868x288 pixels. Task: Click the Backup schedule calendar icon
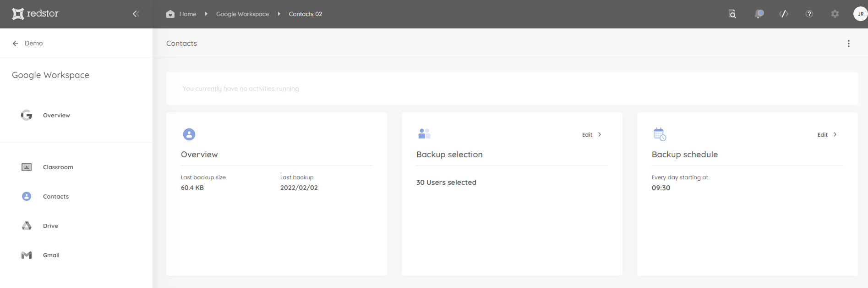pos(660,134)
